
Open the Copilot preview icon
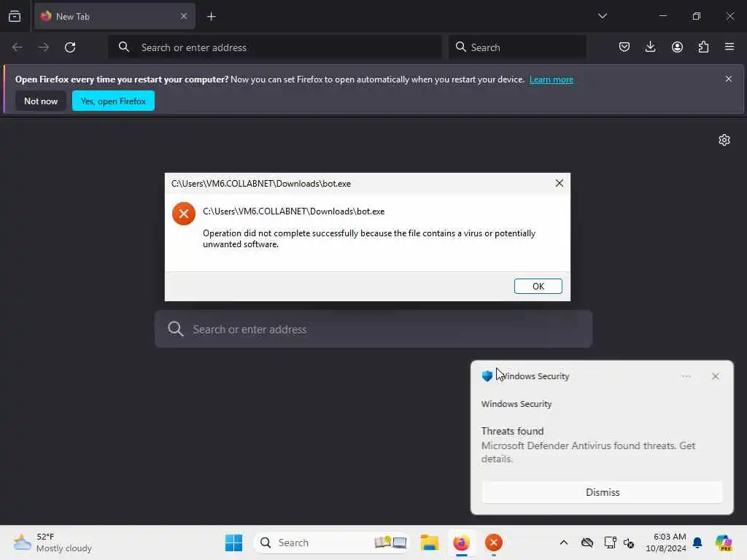click(x=724, y=542)
